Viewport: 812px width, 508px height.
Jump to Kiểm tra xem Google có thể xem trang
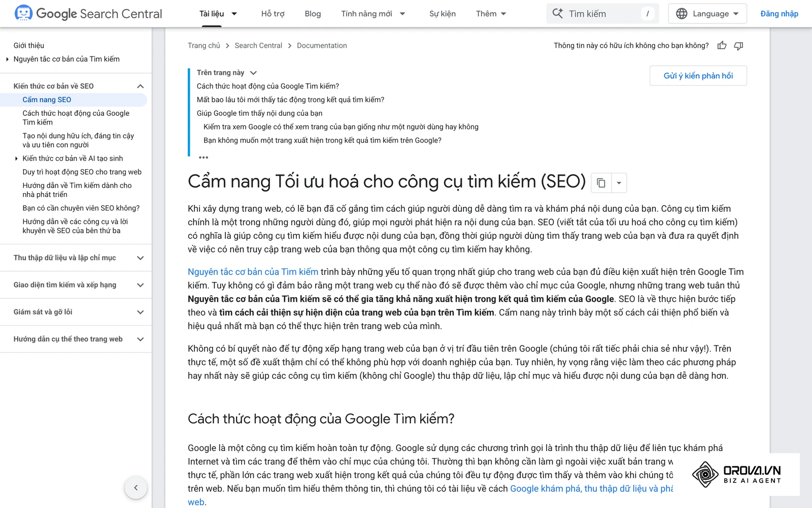(341, 127)
